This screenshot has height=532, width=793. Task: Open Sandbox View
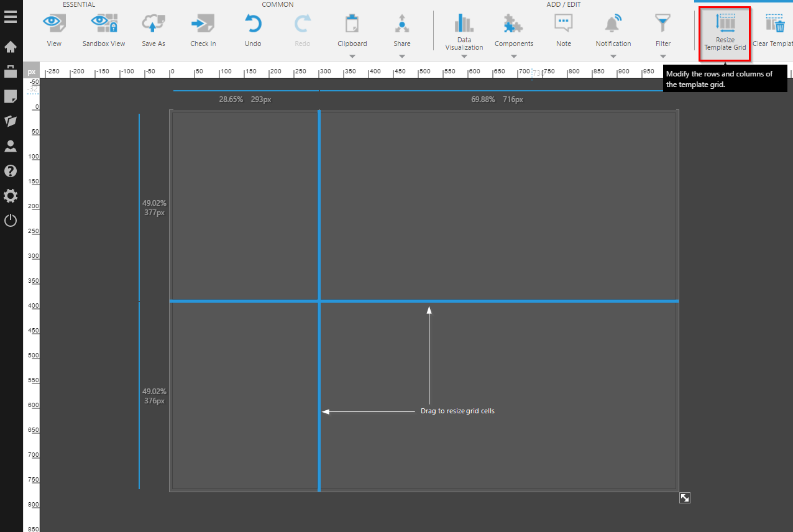tap(104, 30)
